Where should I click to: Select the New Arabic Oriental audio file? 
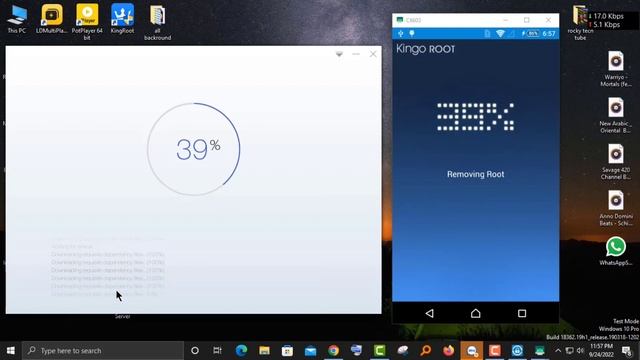pos(616,115)
